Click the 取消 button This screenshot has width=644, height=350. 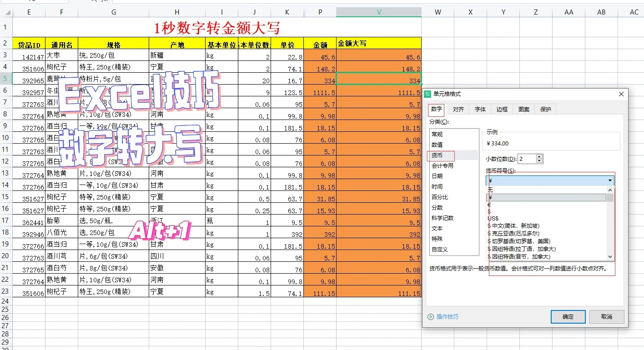point(607,317)
